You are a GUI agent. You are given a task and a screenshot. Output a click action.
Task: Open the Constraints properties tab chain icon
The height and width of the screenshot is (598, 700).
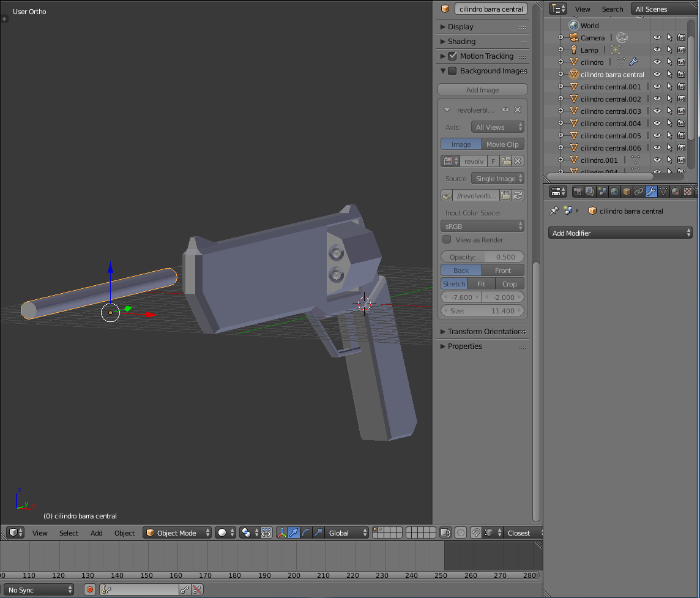point(639,192)
